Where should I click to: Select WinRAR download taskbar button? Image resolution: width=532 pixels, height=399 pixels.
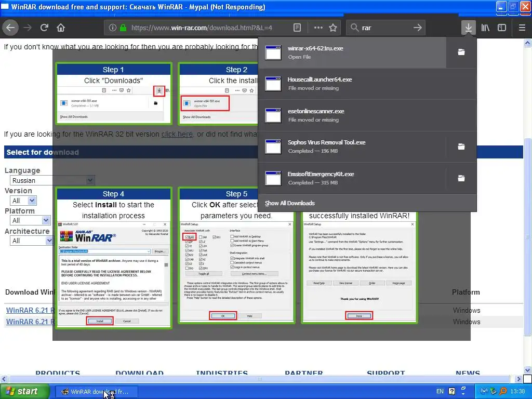click(x=96, y=392)
